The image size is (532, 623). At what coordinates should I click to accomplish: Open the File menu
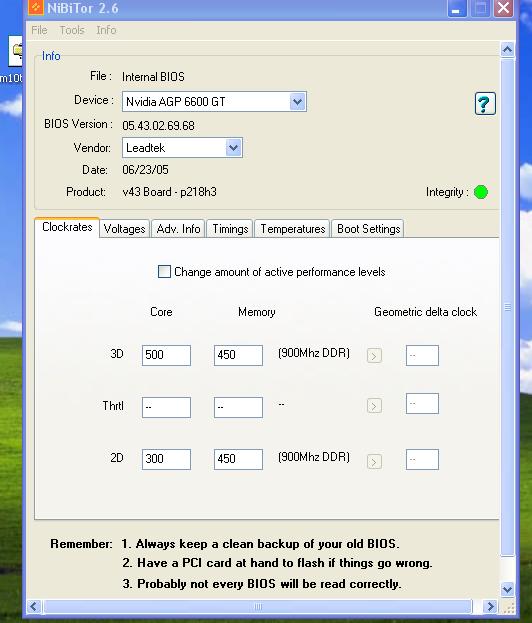click(39, 30)
